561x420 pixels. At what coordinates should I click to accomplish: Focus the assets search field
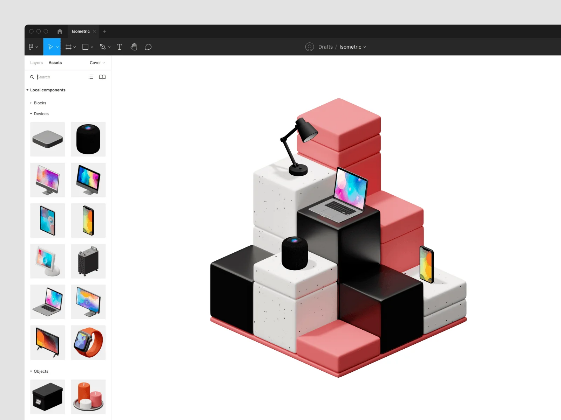point(59,77)
